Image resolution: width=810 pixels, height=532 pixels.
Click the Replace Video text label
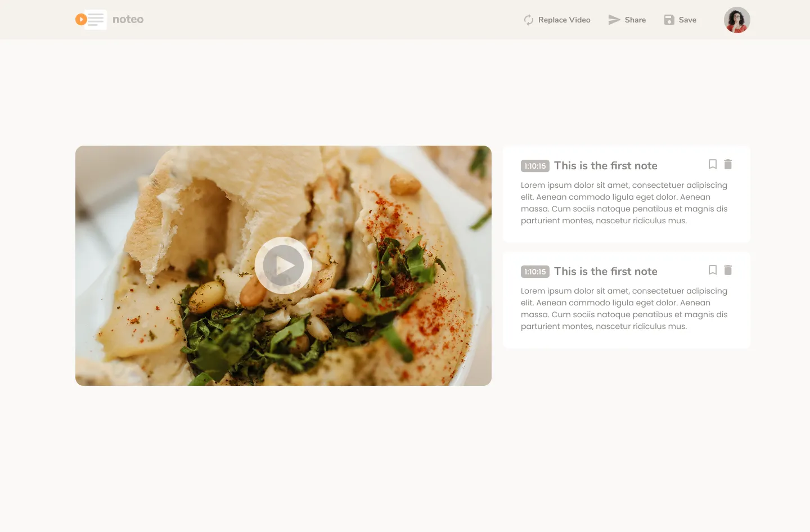pyautogui.click(x=564, y=20)
